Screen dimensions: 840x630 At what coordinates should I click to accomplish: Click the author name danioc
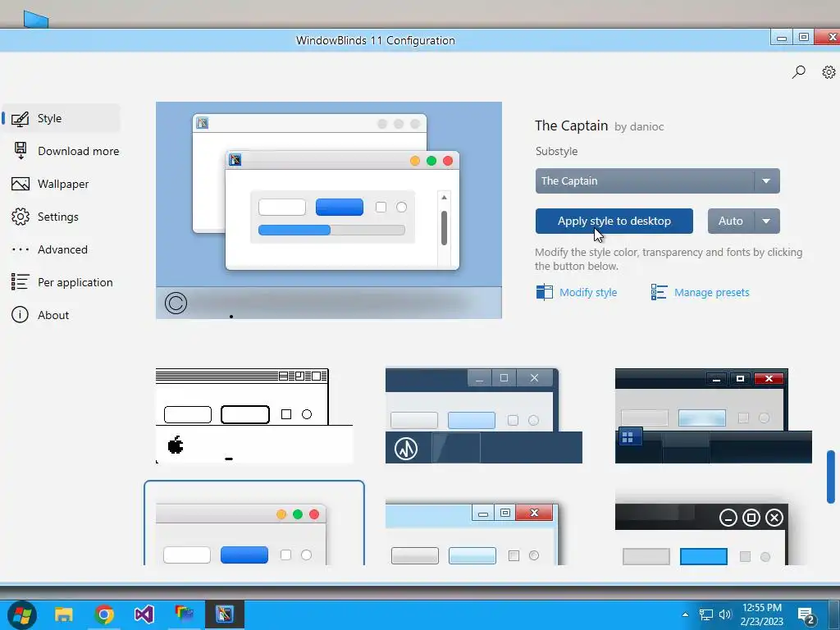tap(646, 127)
